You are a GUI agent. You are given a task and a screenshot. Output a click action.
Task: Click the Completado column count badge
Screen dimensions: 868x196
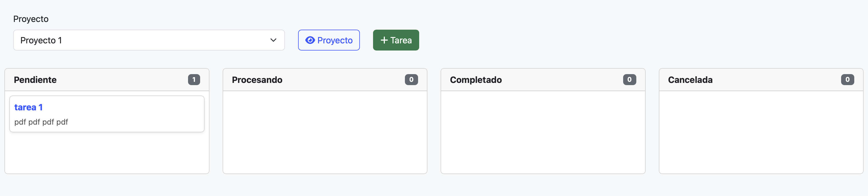pos(629,80)
